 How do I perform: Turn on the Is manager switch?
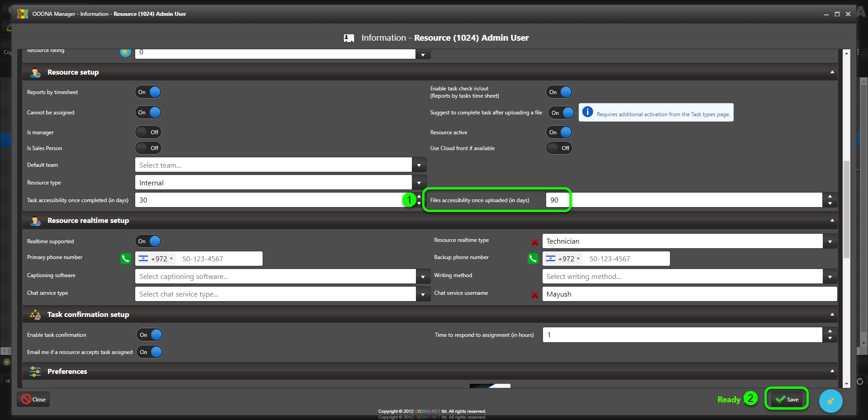pos(148,132)
